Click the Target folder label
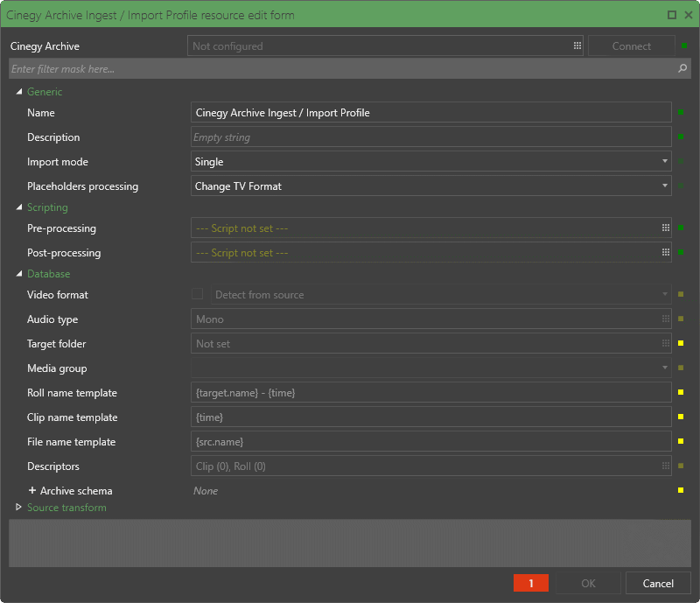This screenshot has height=603, width=700. pos(56,344)
